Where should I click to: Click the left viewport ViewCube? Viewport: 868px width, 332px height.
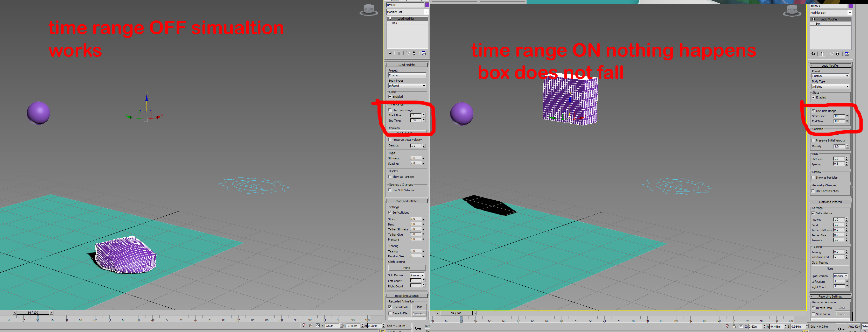tap(368, 9)
